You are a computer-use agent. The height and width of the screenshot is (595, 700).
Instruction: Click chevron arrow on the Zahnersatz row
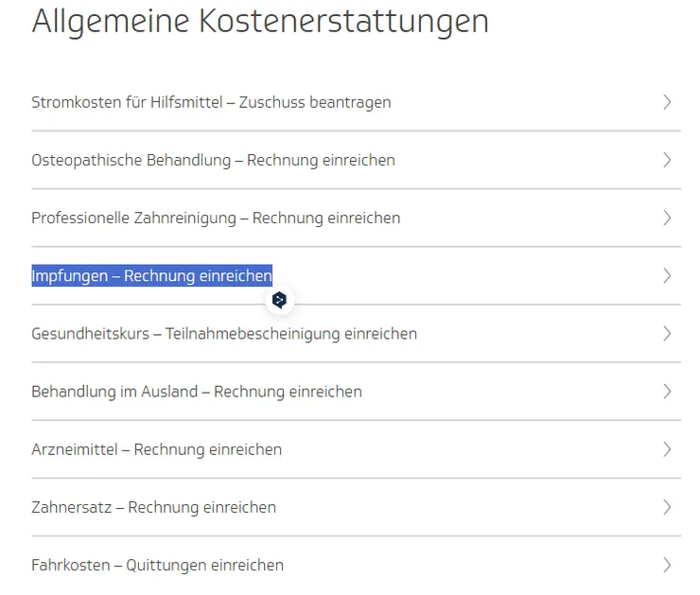[667, 507]
